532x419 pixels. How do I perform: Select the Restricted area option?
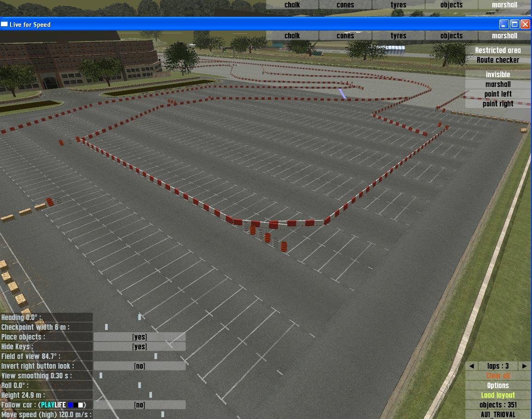pos(498,50)
